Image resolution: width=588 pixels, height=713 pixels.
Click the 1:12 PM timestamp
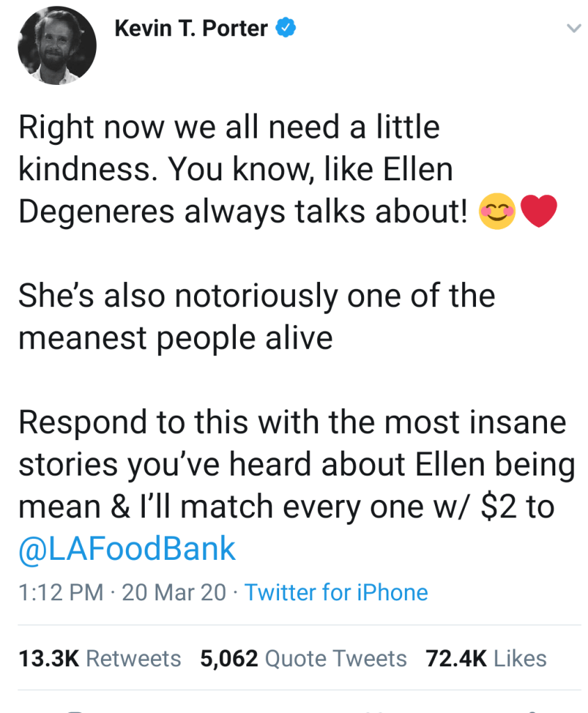(61, 593)
